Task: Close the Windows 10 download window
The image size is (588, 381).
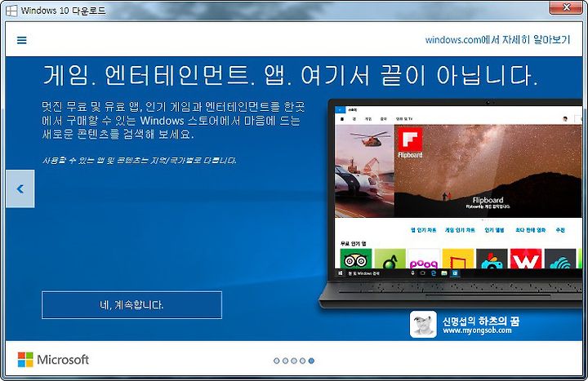Action: [565, 7]
